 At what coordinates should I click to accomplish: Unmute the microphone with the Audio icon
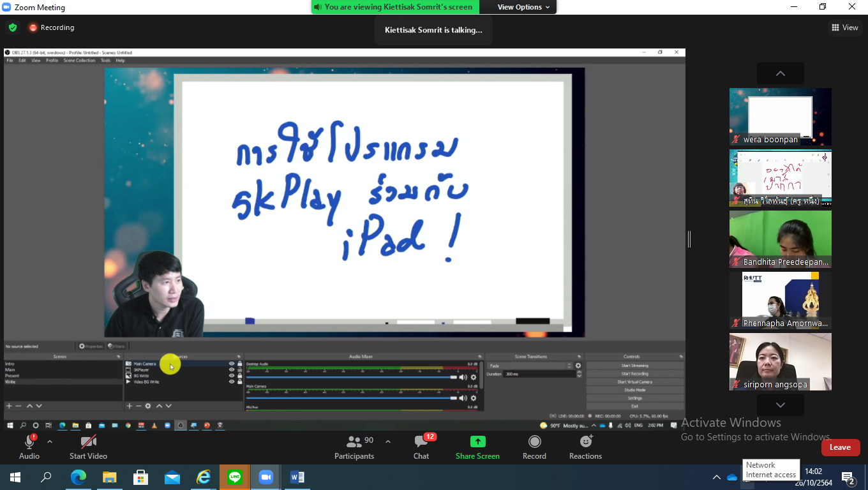tap(29, 442)
